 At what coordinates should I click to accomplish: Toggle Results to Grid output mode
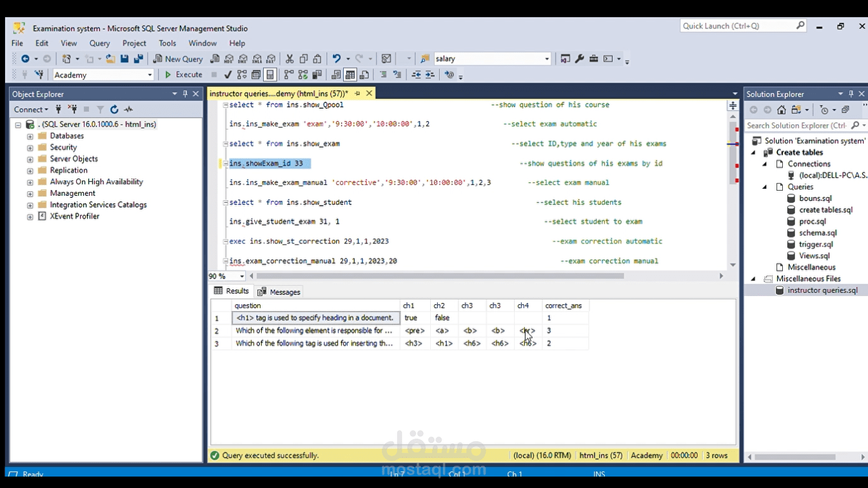[x=350, y=75]
